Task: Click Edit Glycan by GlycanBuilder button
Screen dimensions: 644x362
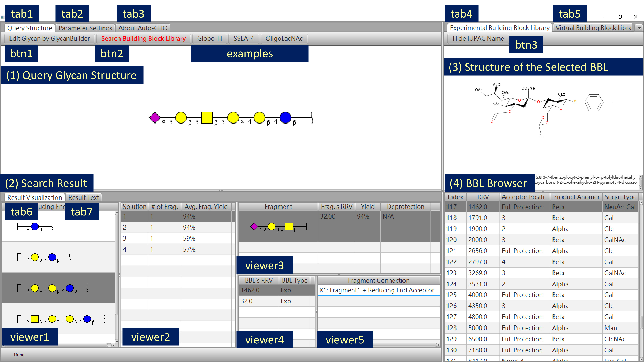Action: coord(49,38)
